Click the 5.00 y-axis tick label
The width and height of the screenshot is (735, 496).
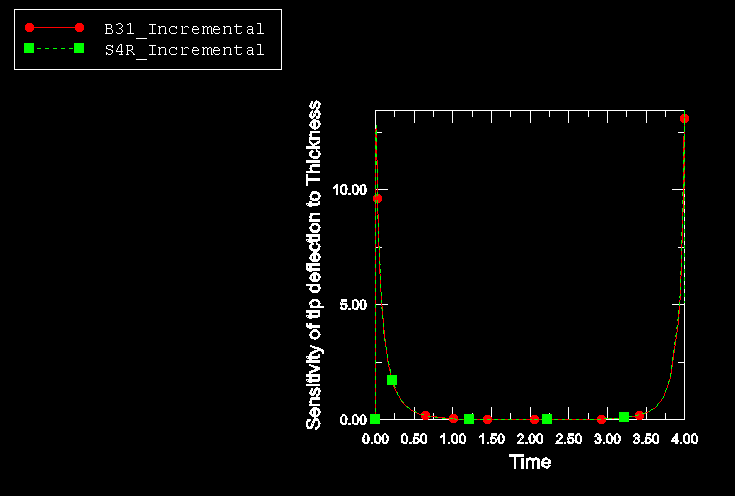(353, 305)
